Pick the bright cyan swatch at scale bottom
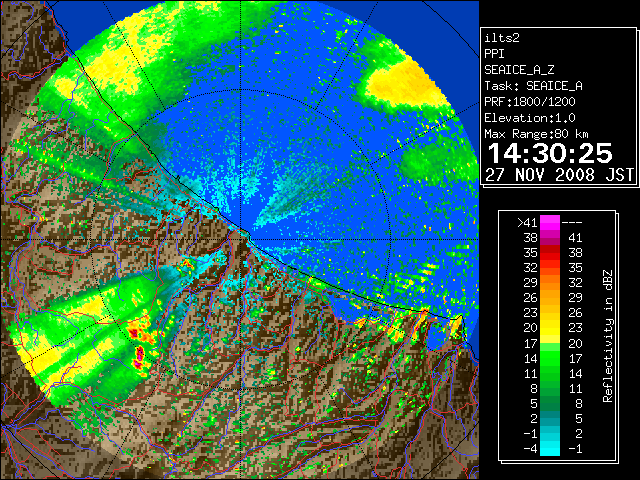This screenshot has width=640, height=480. pyautogui.click(x=550, y=449)
